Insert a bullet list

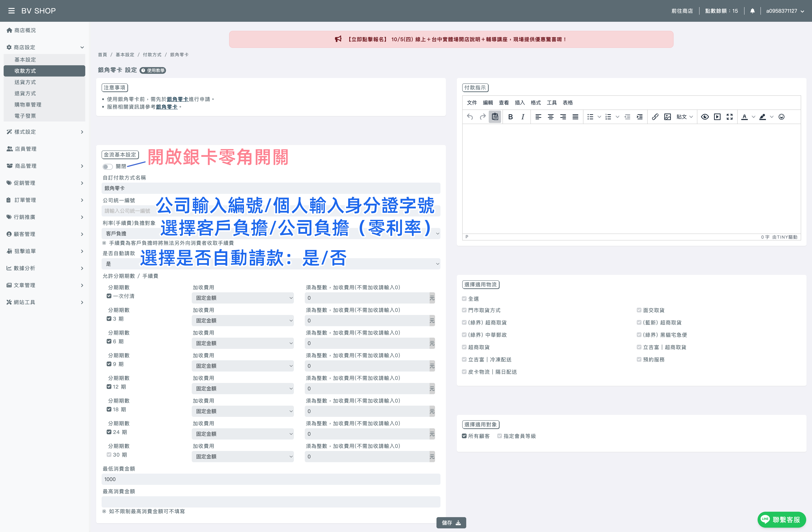pyautogui.click(x=590, y=117)
